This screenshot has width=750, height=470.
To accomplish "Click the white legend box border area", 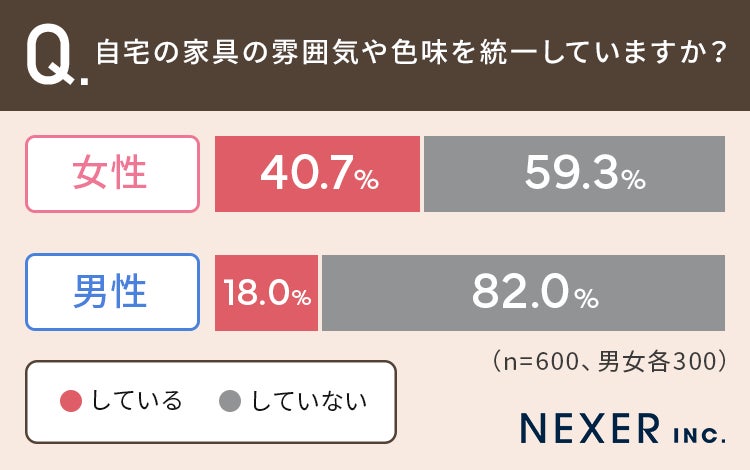I will pos(211,402).
